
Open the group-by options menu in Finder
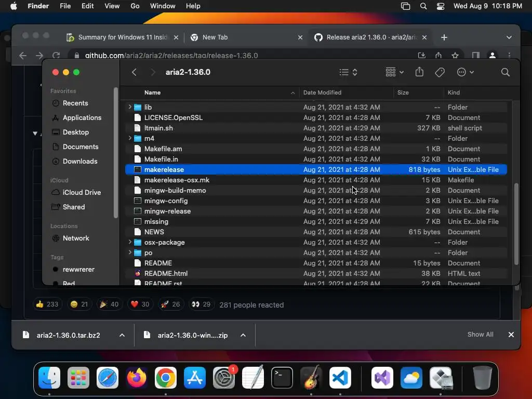tap(395, 72)
